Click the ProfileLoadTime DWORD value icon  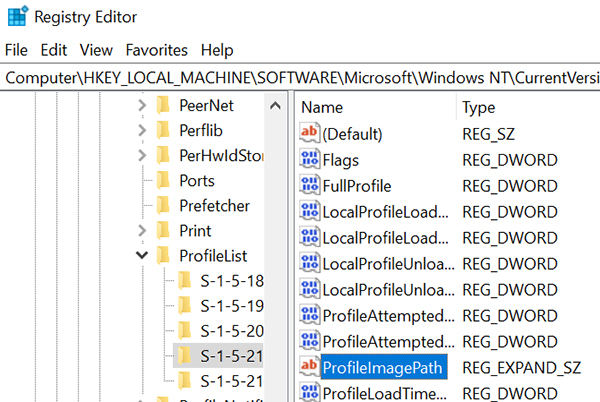(309, 392)
